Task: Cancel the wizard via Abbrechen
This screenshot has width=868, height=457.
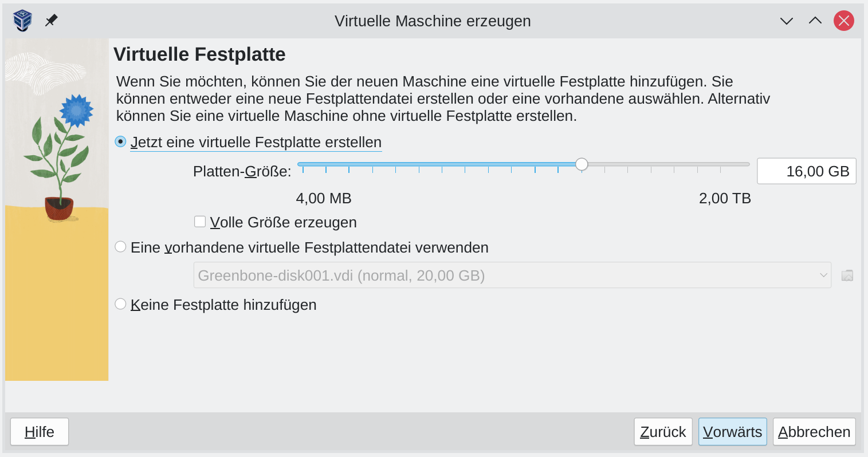Action: pyautogui.click(x=814, y=432)
